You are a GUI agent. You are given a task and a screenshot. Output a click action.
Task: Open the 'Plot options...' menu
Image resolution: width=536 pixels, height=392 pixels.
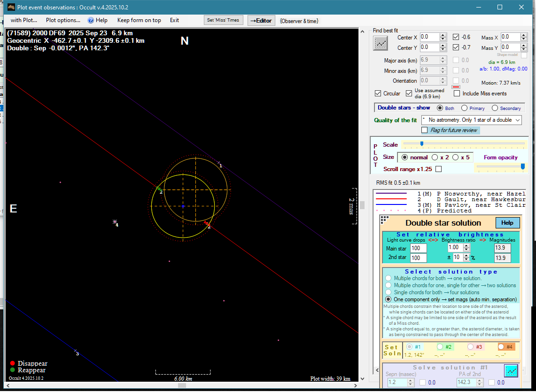[63, 20]
